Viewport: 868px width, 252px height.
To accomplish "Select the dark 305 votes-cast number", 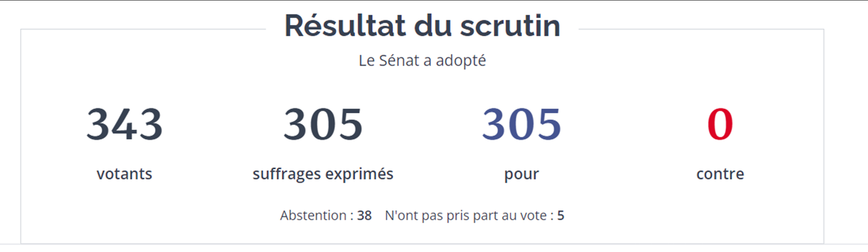I will coord(323,124).
